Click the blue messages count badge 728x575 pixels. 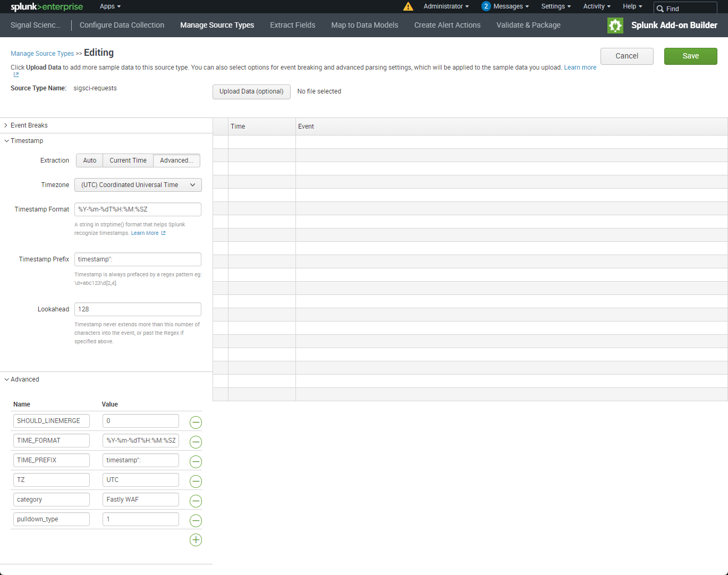pyautogui.click(x=486, y=6)
